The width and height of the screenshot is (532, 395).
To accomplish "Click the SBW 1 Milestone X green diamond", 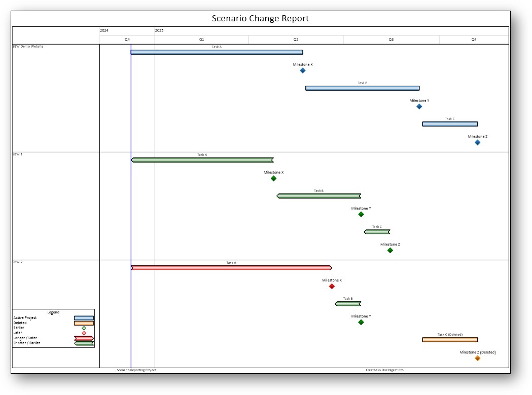I will (273, 178).
